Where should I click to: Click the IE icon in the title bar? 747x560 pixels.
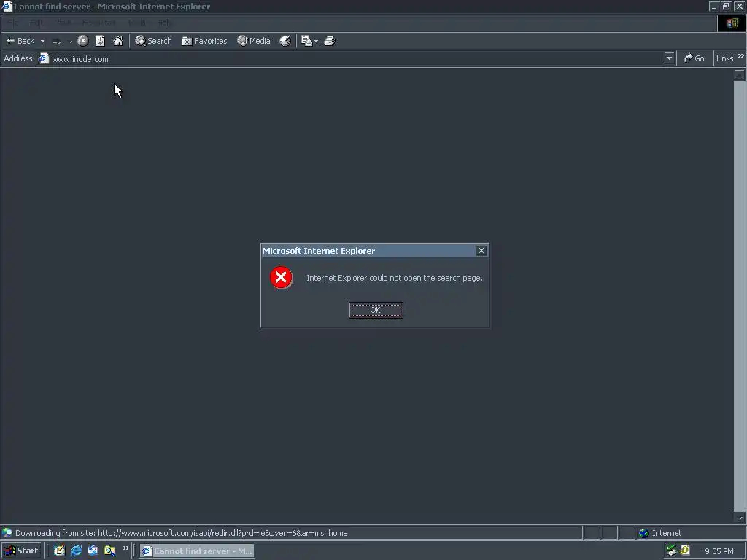point(7,6)
